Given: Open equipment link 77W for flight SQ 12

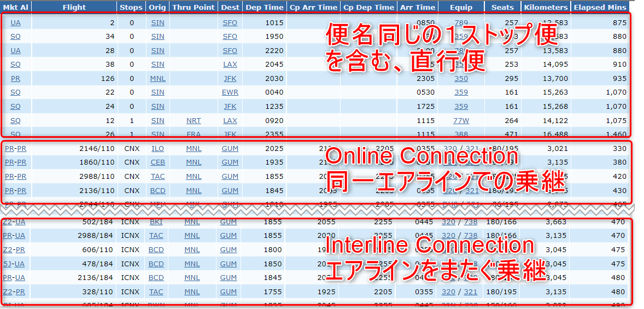Looking at the screenshot, I should point(461,121).
